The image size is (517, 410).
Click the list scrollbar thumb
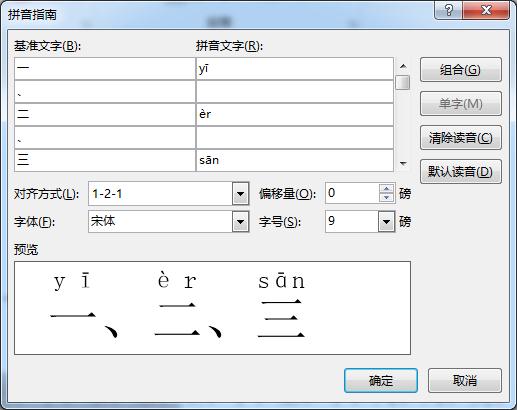click(403, 83)
